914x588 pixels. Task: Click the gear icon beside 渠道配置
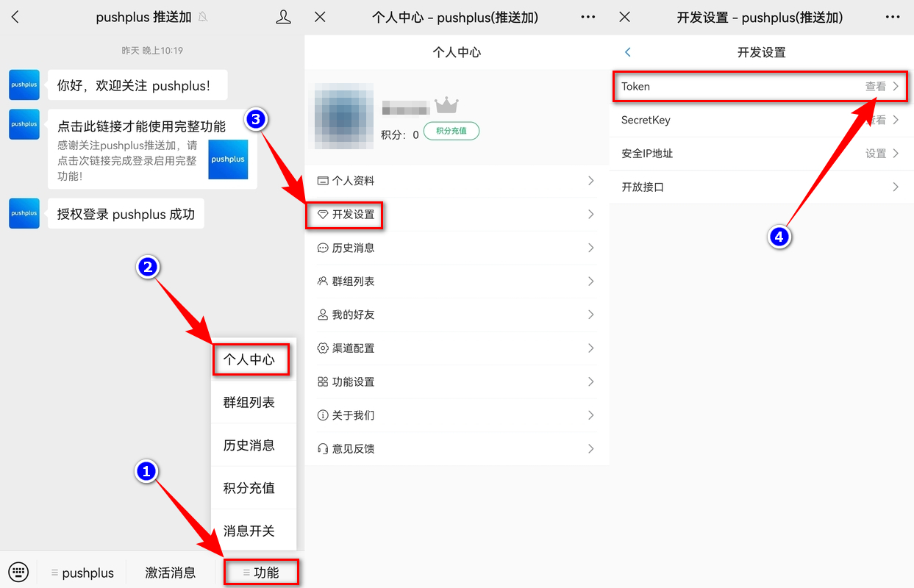click(x=324, y=348)
